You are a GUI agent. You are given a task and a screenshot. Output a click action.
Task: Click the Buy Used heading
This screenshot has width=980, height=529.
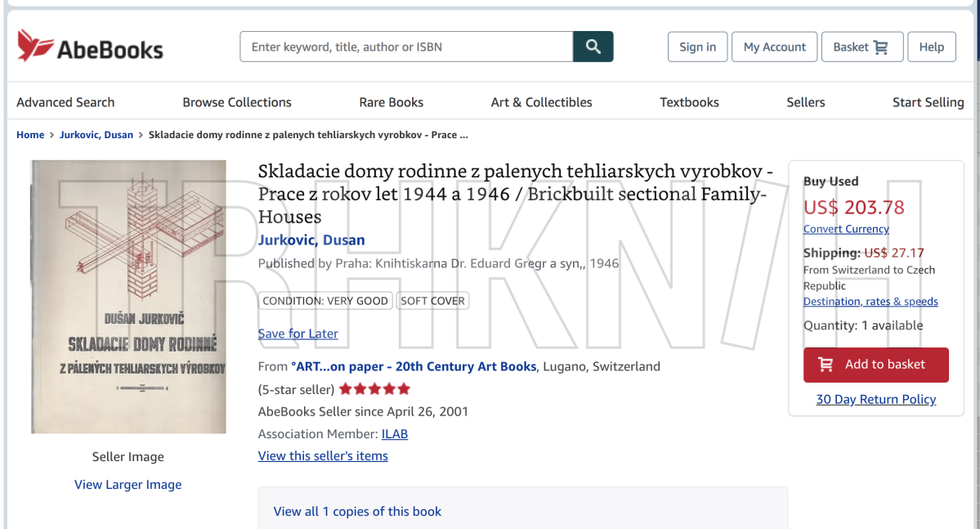pyautogui.click(x=830, y=182)
